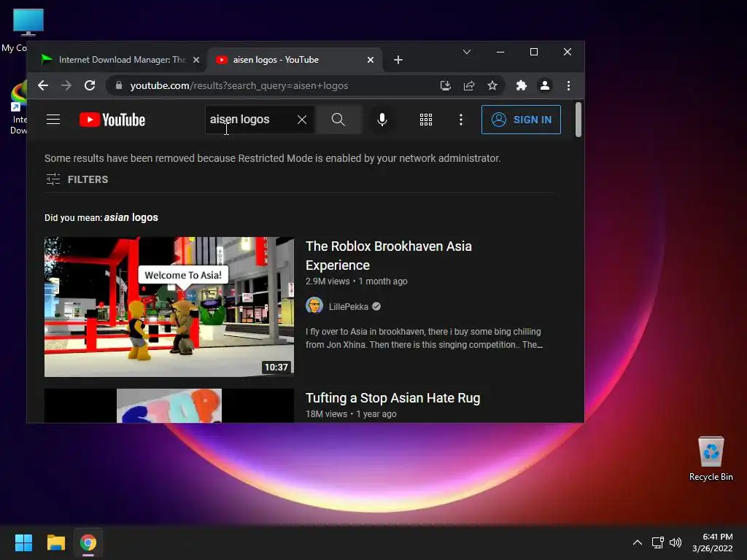Open the volume icon in system tray
Viewport: 747px width, 560px height.
(676, 542)
